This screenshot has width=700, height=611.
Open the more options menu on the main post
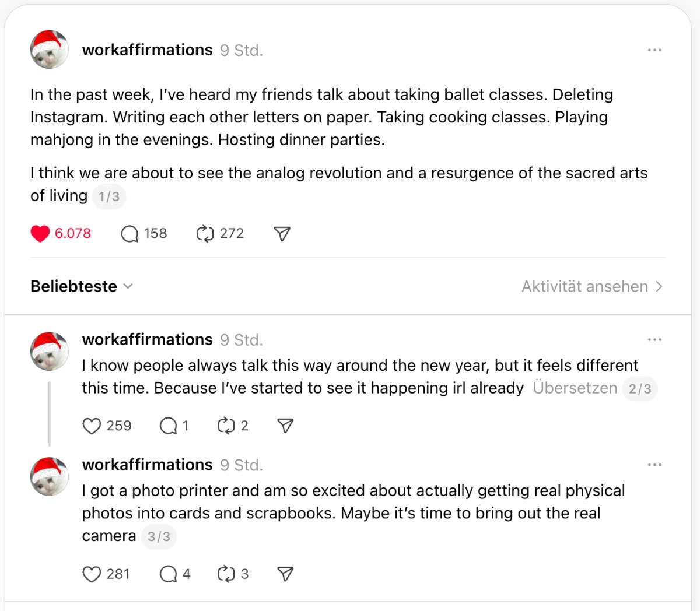(x=654, y=50)
